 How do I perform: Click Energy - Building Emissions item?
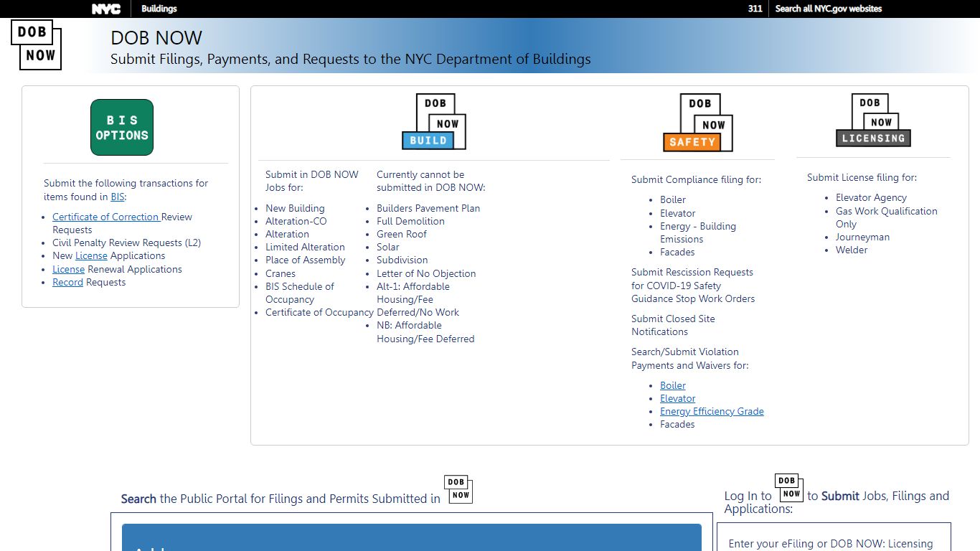(x=698, y=232)
